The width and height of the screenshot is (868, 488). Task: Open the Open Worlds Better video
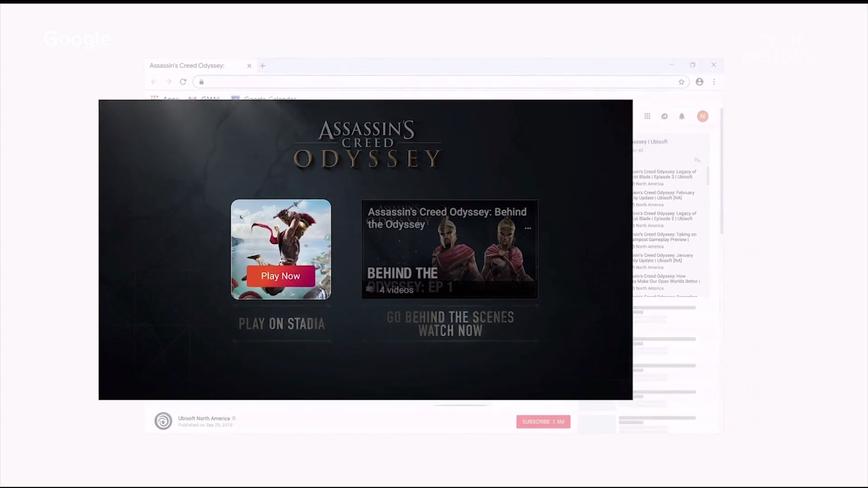[666, 281]
